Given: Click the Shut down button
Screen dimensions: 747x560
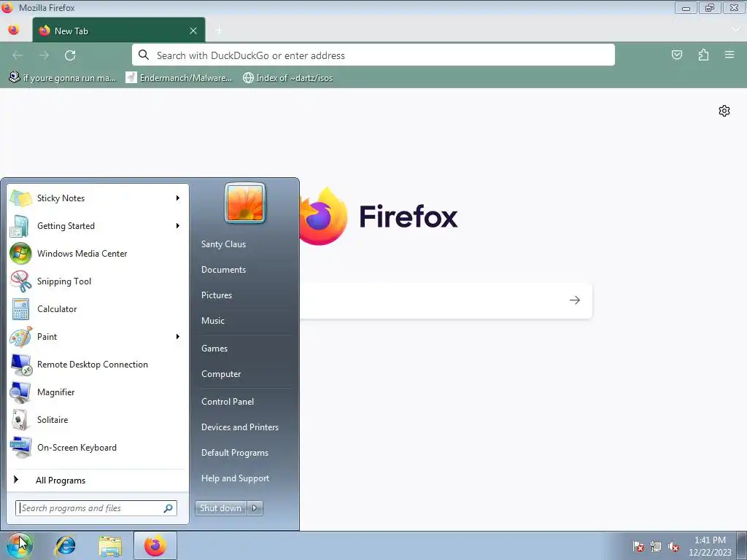Looking at the screenshot, I should [221, 508].
